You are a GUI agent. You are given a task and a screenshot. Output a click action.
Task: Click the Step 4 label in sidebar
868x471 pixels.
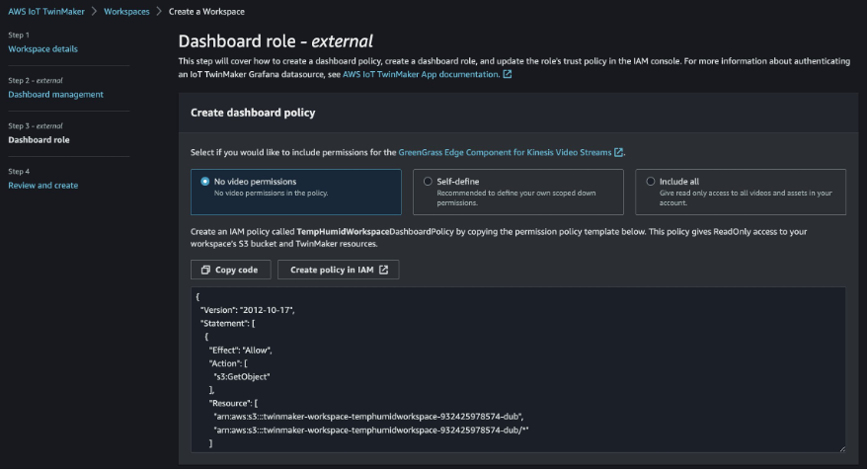tap(19, 171)
